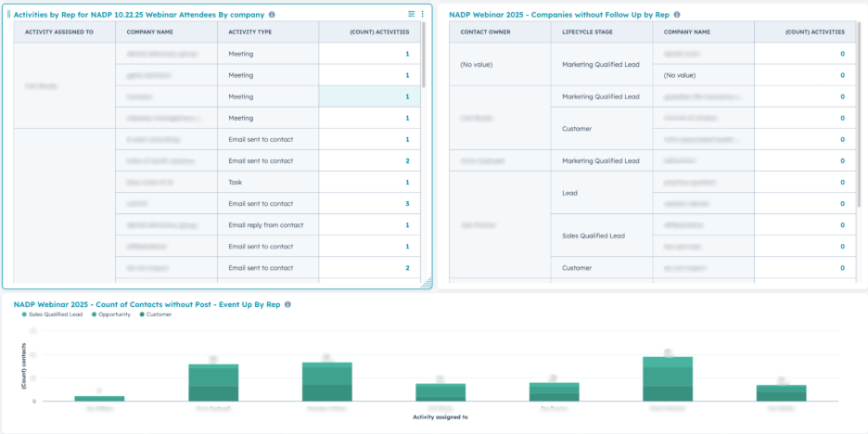The width and height of the screenshot is (868, 434).
Task: Sort by Activity Assigned To column header
Action: (58, 32)
